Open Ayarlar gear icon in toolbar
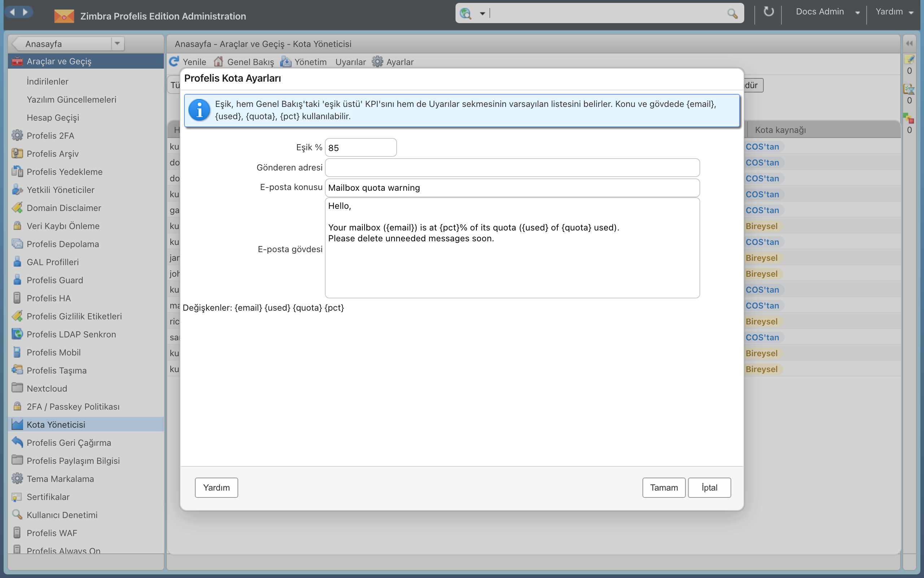The image size is (924, 578). pos(377,61)
